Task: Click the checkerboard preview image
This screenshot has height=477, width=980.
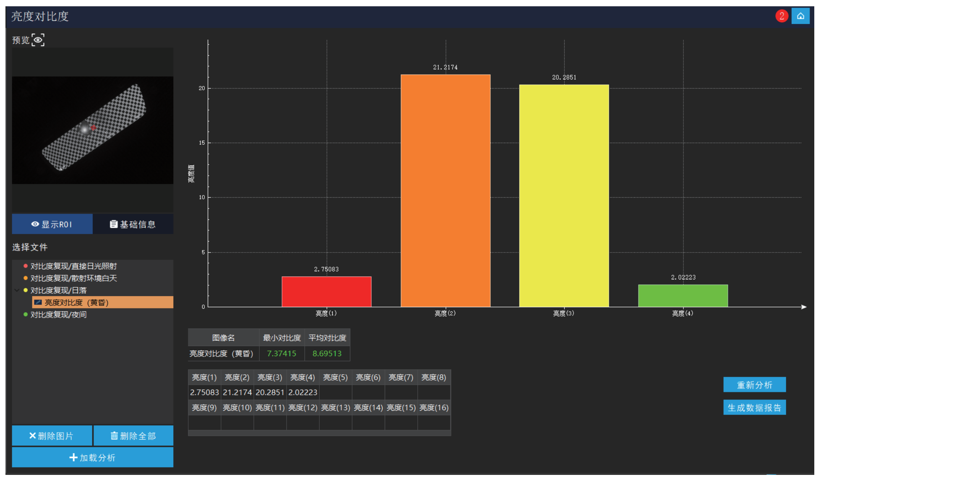Action: [92, 130]
